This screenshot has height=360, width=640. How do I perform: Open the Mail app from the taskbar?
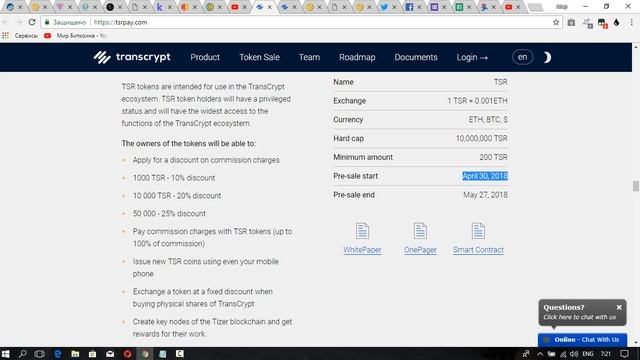(110, 353)
